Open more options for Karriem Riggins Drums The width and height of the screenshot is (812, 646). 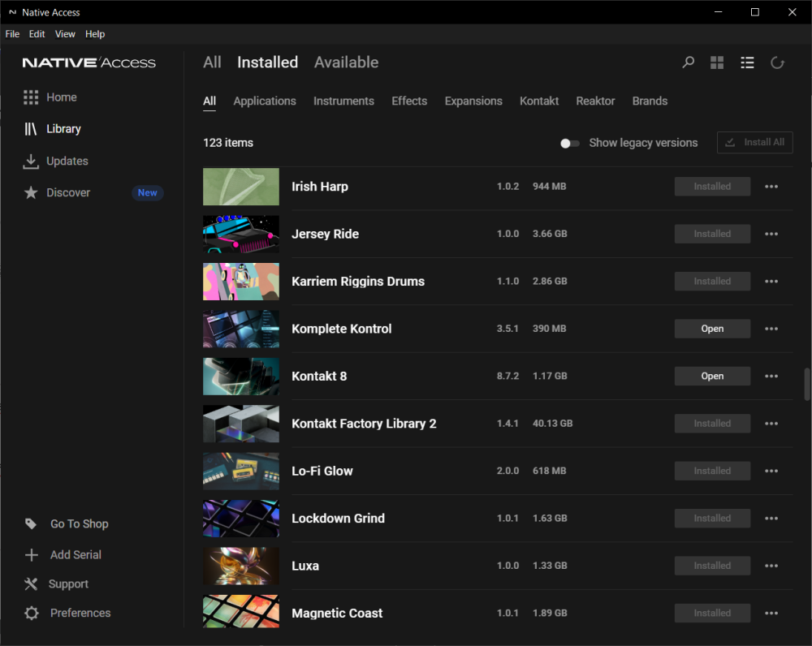click(x=771, y=281)
